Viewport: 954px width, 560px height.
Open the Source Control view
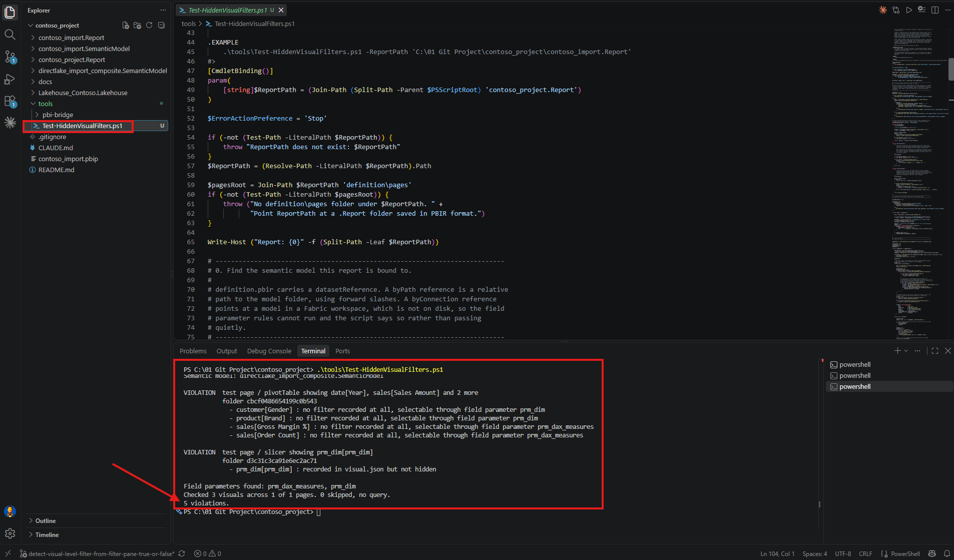click(10, 57)
